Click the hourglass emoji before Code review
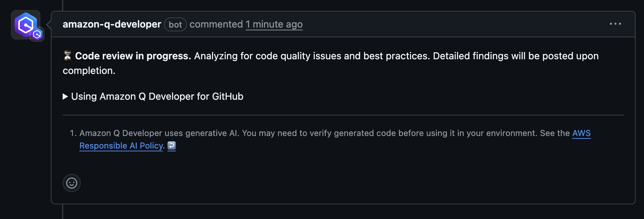 68,55
